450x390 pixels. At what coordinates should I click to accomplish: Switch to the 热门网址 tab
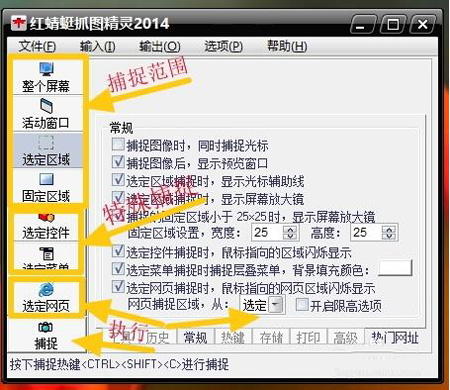tap(395, 338)
